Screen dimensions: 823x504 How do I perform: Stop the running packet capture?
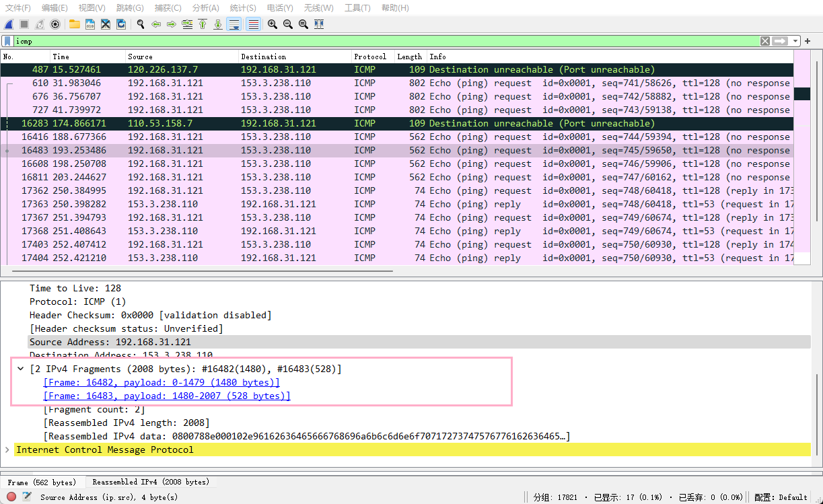24,24
